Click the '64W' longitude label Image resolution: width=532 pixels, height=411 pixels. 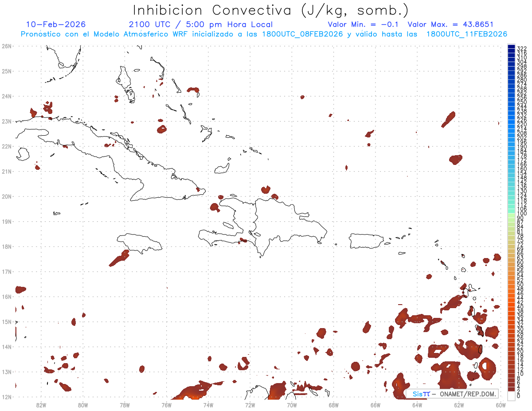[x=417, y=404]
